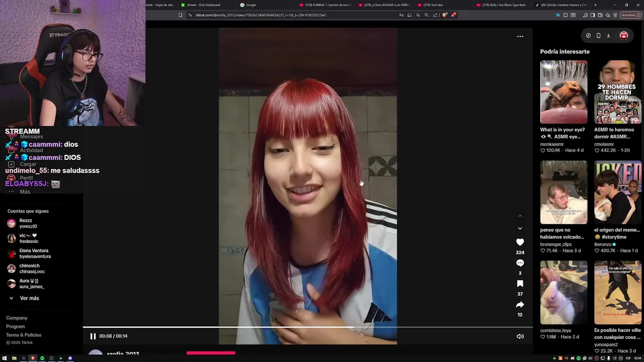Share video using the arrow icon
The image size is (644, 362).
pos(520,305)
